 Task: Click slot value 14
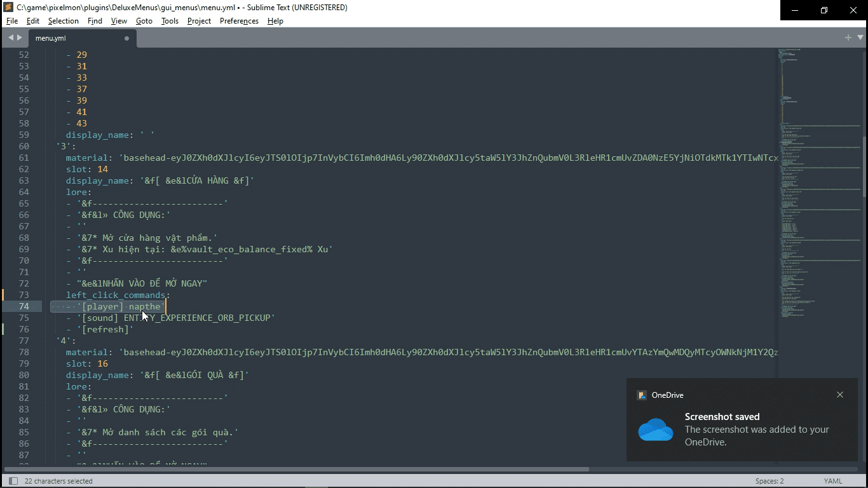pyautogui.click(x=102, y=169)
